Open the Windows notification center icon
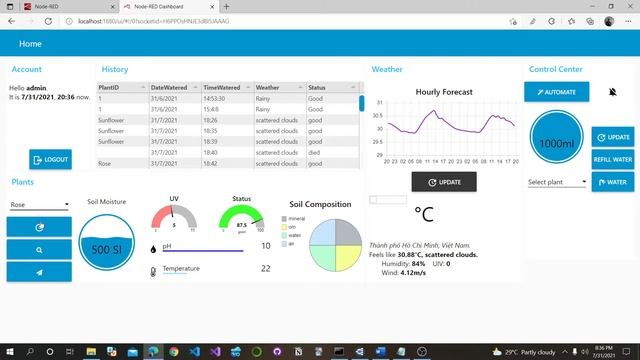Image resolution: width=640 pixels, height=360 pixels. pyautogui.click(x=627, y=351)
